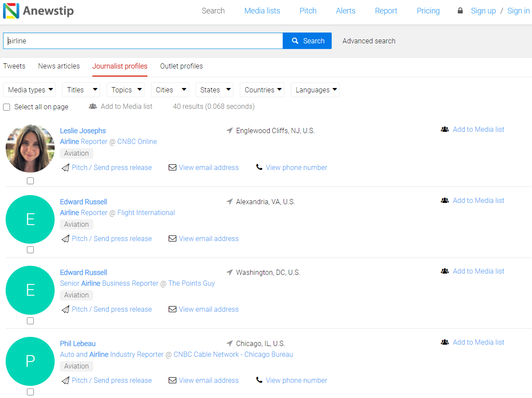Switch to the Tweets tab
Viewport: 532px width, 398px height.
pos(14,66)
